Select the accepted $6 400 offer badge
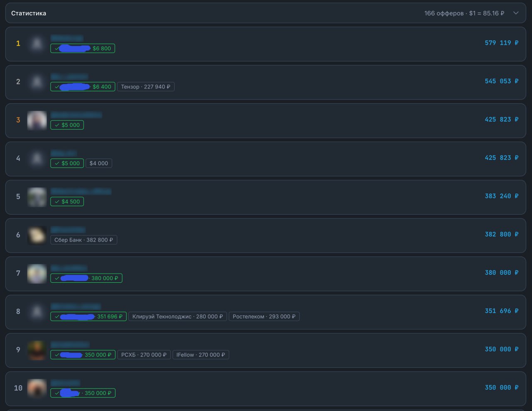 (83, 87)
